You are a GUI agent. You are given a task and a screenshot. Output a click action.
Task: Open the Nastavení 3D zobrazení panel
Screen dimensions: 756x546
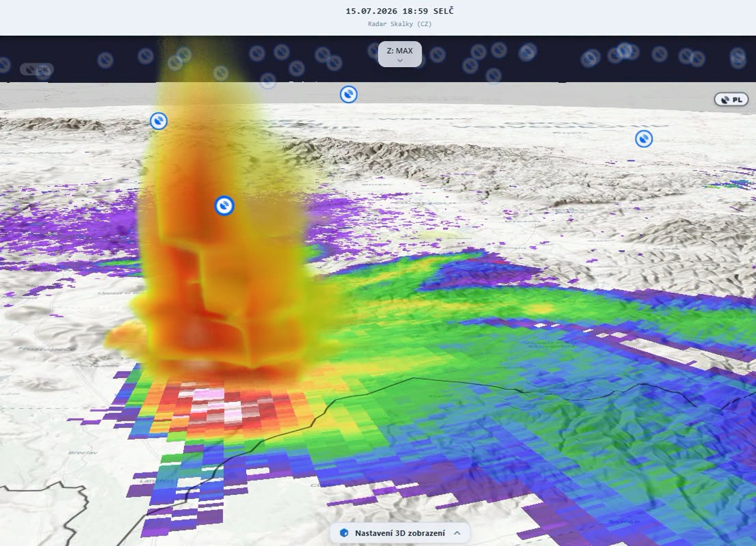click(400, 533)
